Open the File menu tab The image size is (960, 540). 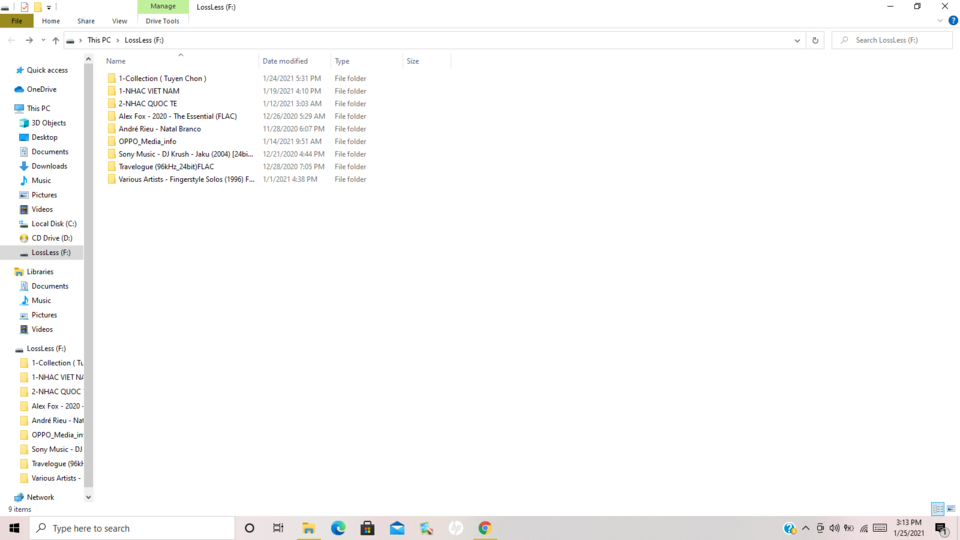click(17, 21)
